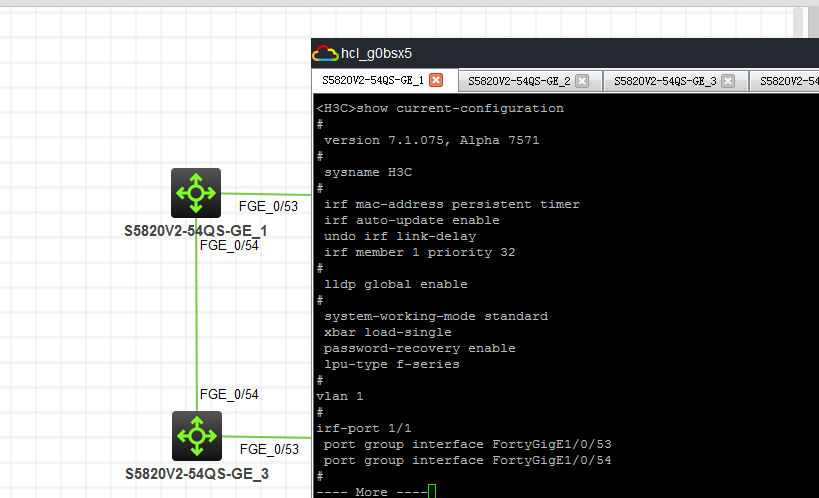Click the 'vlan 1' line

pyautogui.click(x=340, y=396)
